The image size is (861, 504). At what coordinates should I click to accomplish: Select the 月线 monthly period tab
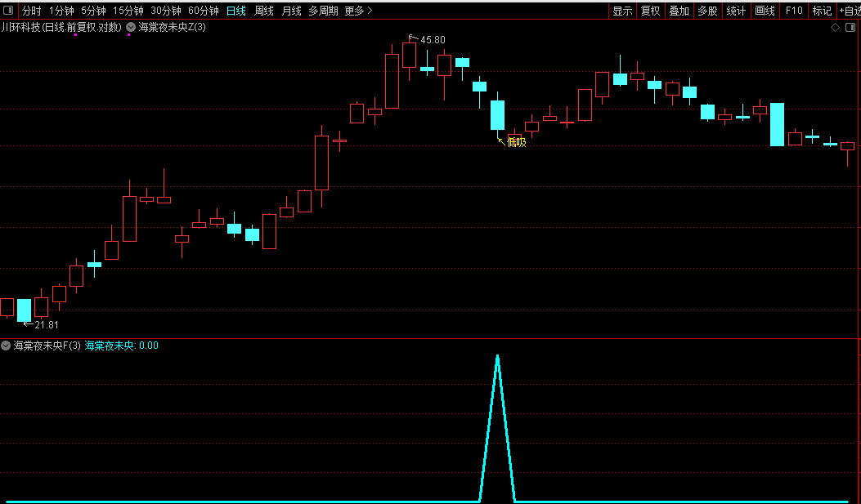point(291,11)
